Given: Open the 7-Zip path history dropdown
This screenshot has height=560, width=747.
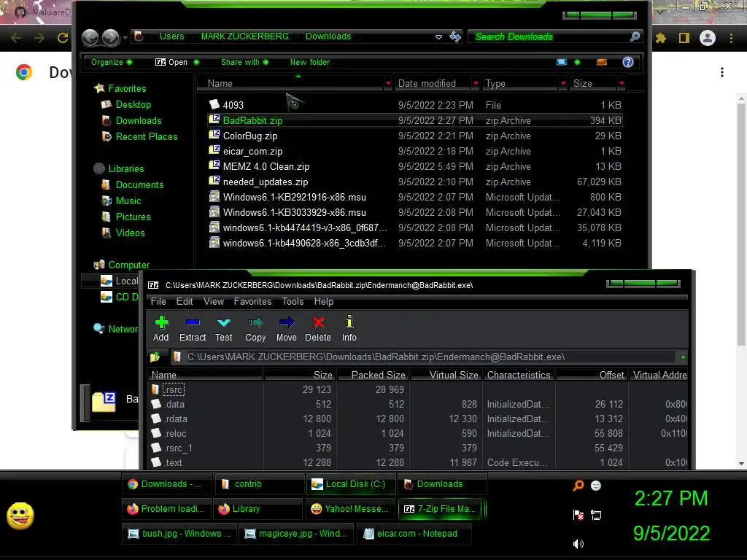Looking at the screenshot, I should [683, 357].
